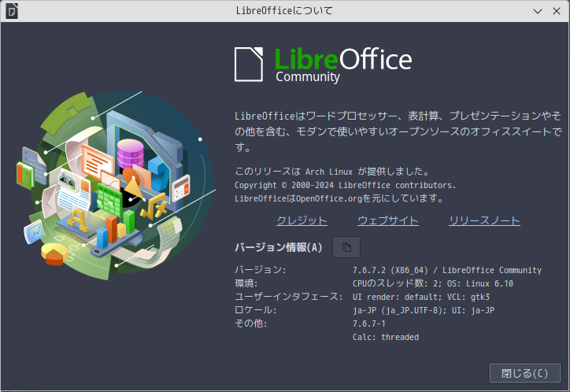Click locale value ja-JP (ja_JP.UTF-8)
Screen dimensions: 570x392
pyautogui.click(x=399, y=310)
